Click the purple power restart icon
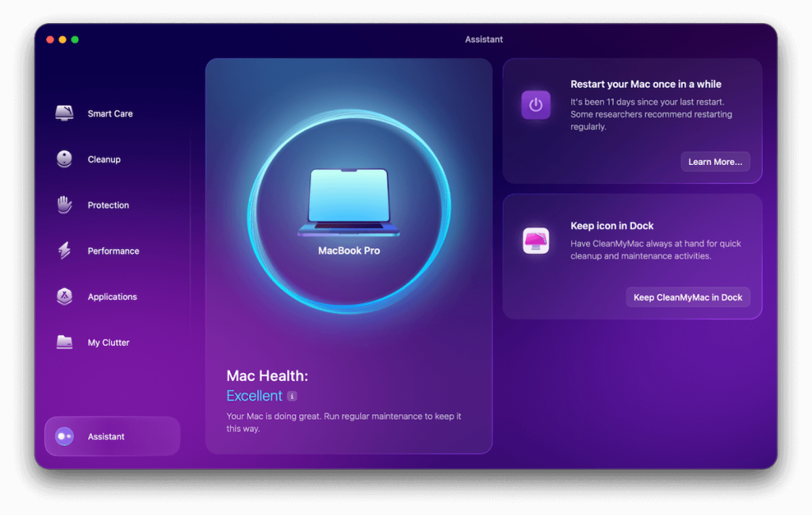Image resolution: width=812 pixels, height=515 pixels. (x=535, y=106)
